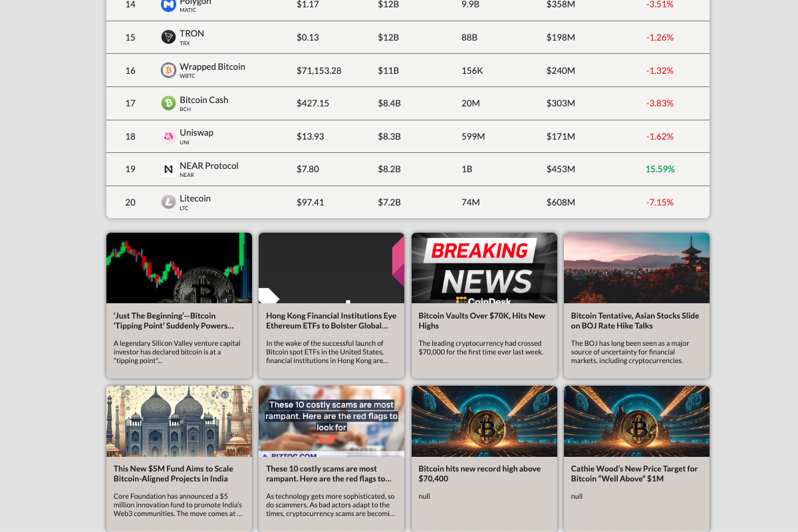The image size is (798, 532).
Task: Open the costly scams article image
Action: [331, 421]
